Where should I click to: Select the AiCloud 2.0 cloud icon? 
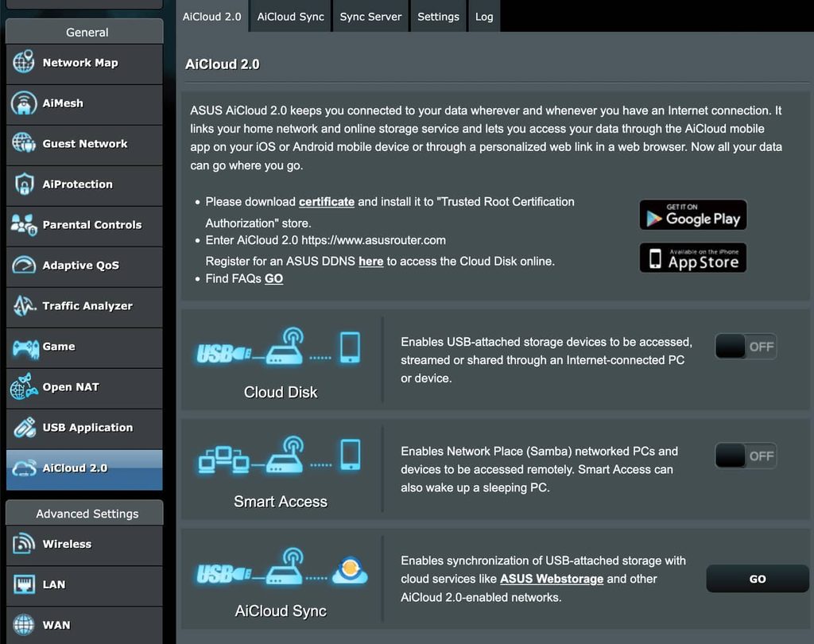[x=24, y=467]
